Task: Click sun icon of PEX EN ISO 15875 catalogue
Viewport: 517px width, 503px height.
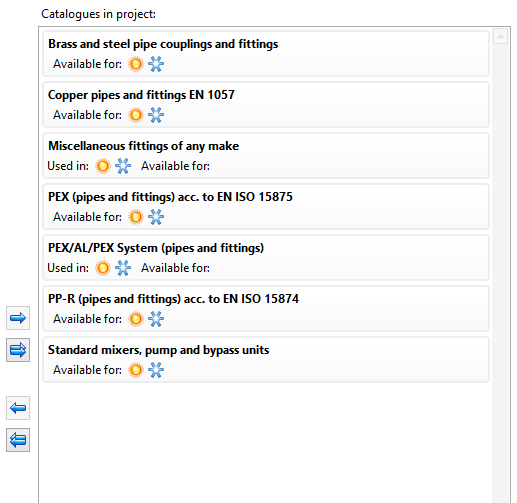Action: click(x=136, y=217)
